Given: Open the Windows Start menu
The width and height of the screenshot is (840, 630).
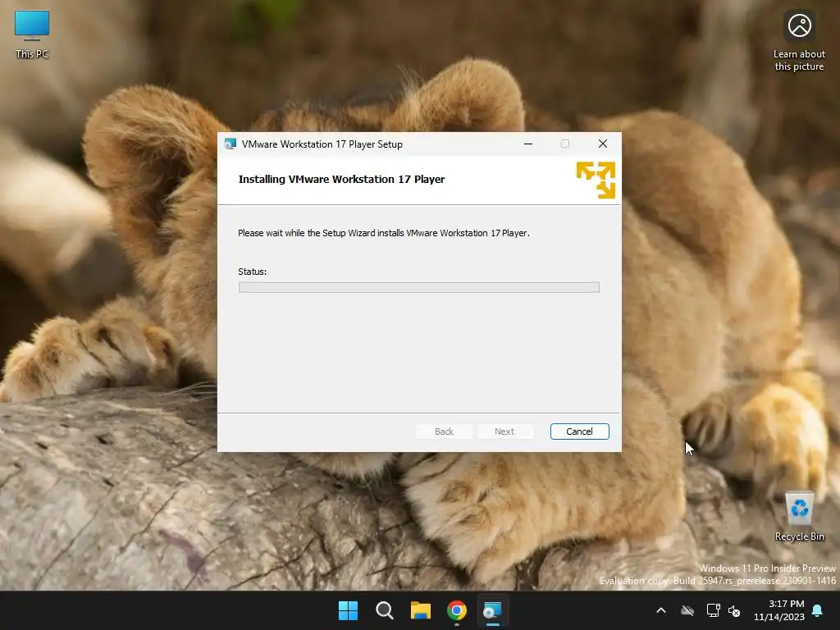Looking at the screenshot, I should [x=348, y=610].
